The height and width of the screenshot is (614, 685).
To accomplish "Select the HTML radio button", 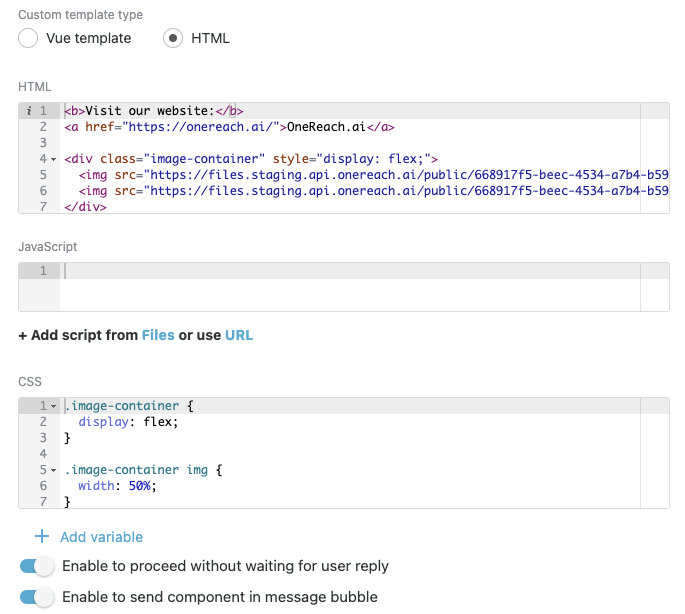I will [174, 38].
